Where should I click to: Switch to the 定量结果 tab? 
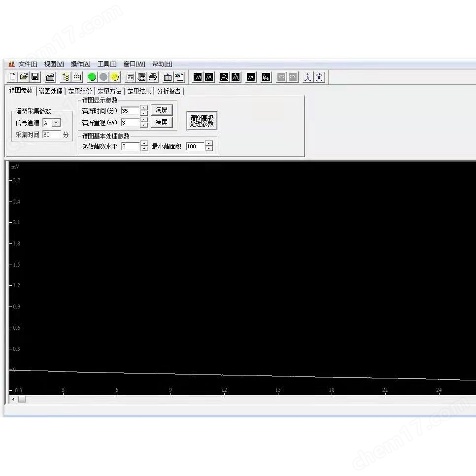point(139,91)
